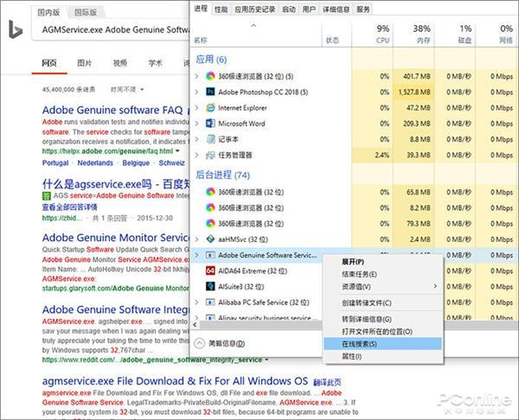Click the Internet Explorer icon
This screenshot has height=420, width=519.
click(210, 107)
